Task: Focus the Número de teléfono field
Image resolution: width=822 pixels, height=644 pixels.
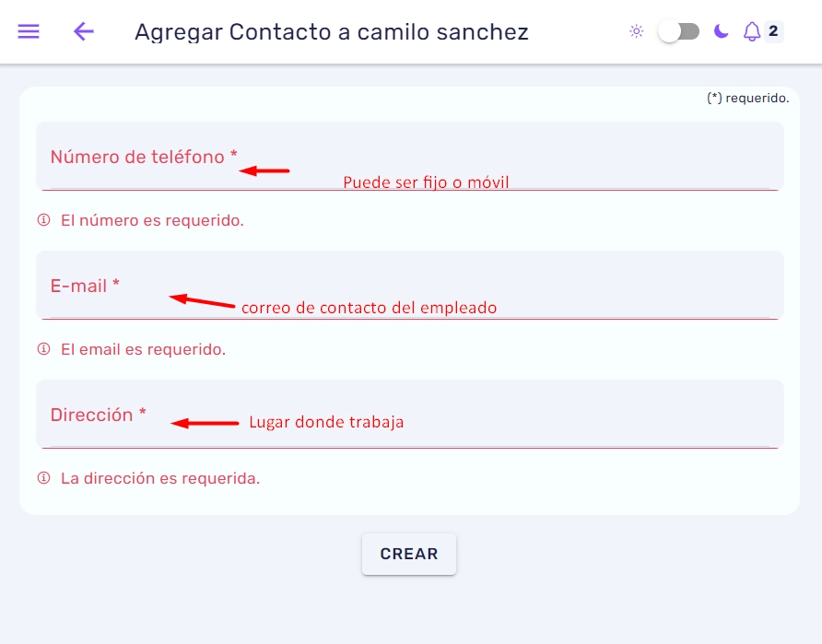Action: click(410, 156)
